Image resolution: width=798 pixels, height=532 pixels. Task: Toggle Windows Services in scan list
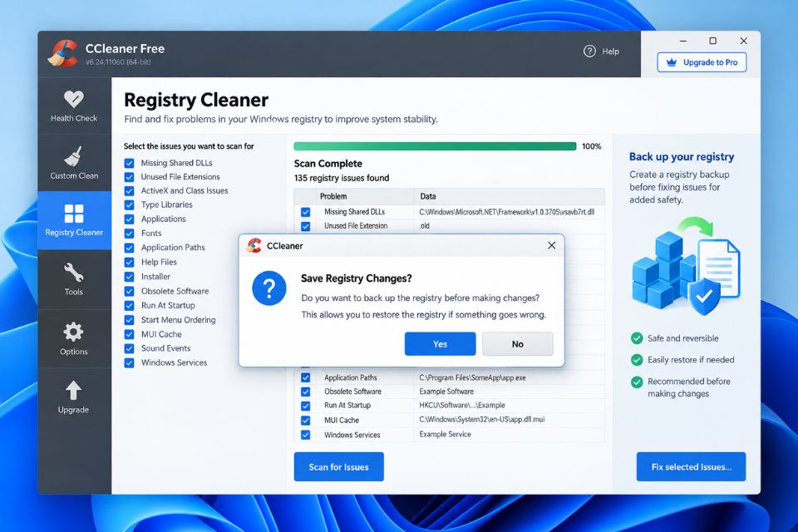(130, 363)
